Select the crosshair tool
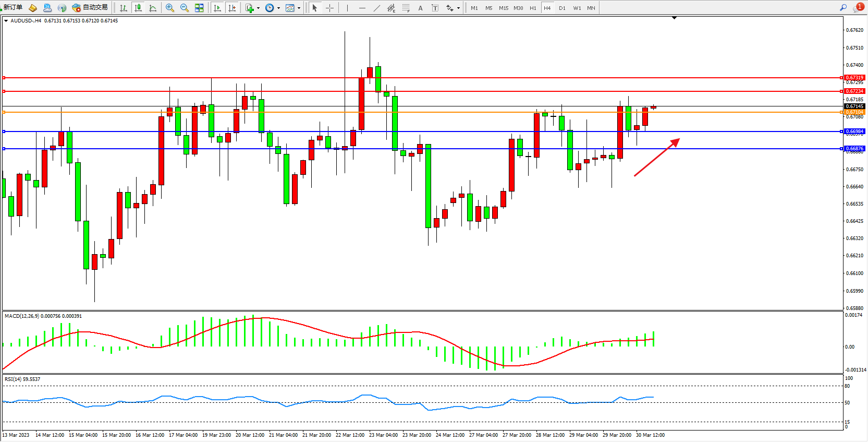Screen dimensions: 868x442 point(329,8)
